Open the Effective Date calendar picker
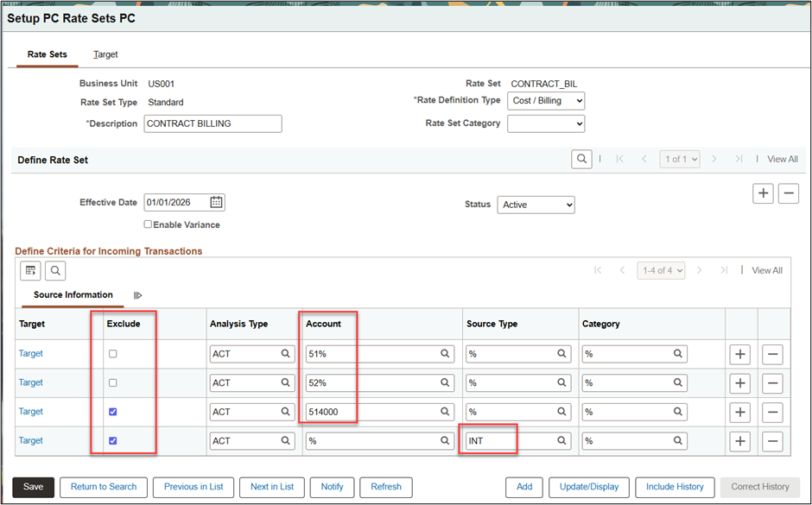This screenshot has height=505, width=812. [x=216, y=203]
